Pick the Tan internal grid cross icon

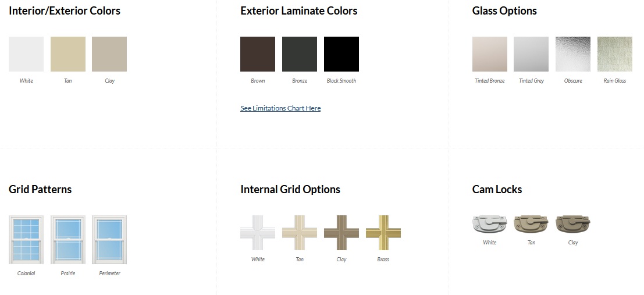coord(300,233)
